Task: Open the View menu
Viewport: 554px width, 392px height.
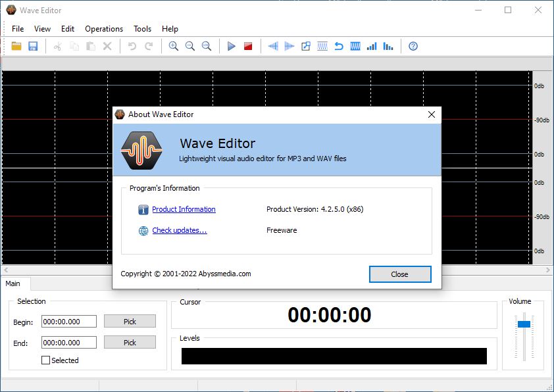Action: click(42, 29)
